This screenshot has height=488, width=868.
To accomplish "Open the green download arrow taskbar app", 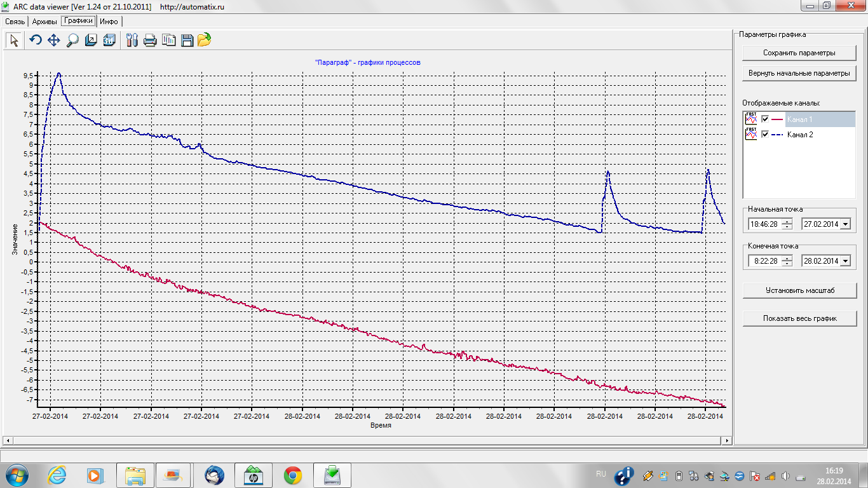I will coord(332,475).
